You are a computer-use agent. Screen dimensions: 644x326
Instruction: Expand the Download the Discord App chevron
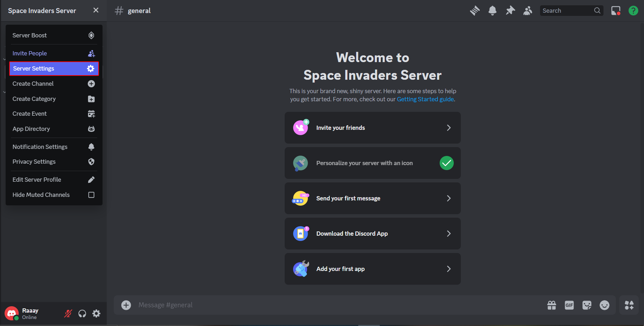449,234
